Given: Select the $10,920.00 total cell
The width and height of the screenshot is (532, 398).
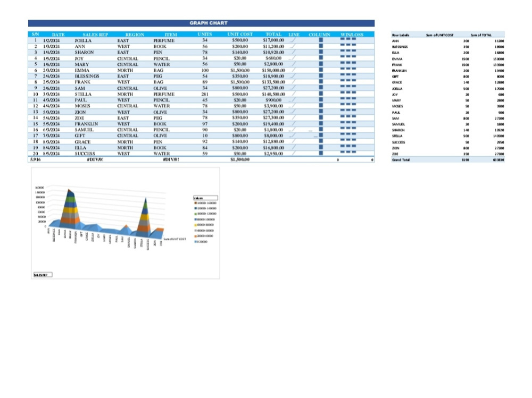Looking at the screenshot, I should click(x=273, y=52).
